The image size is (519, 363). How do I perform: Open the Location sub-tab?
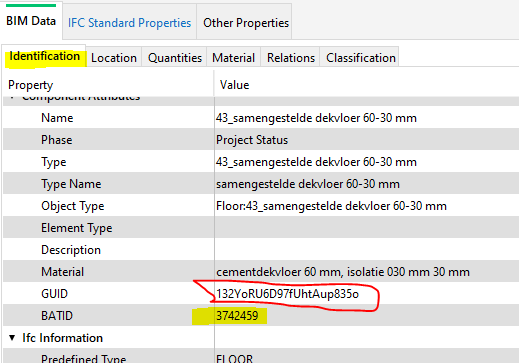[114, 58]
